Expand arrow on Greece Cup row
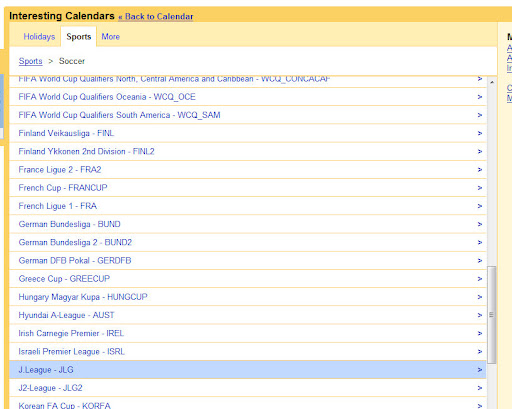This screenshot has width=512, height=409. [x=480, y=279]
